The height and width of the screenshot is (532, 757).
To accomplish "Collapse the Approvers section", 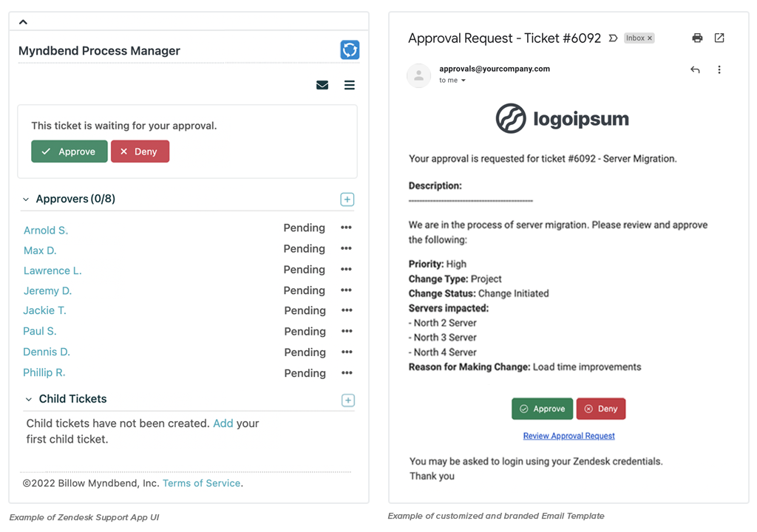I will pos(26,199).
